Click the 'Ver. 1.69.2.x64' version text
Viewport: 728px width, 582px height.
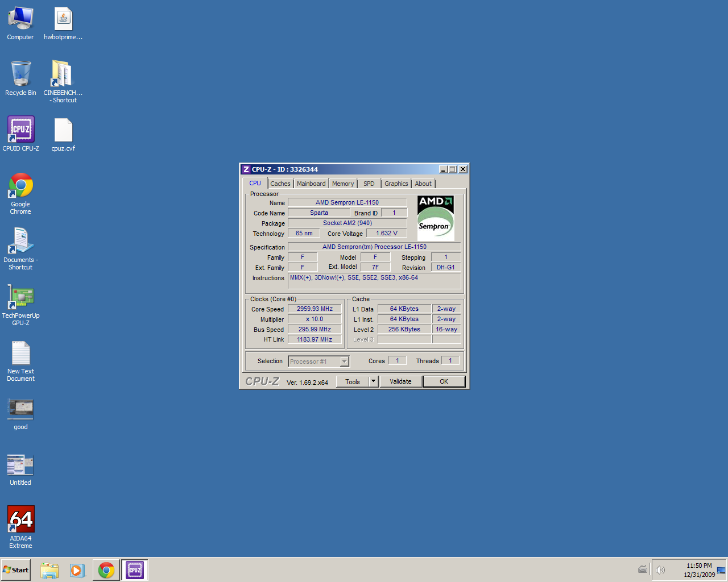pyautogui.click(x=307, y=383)
